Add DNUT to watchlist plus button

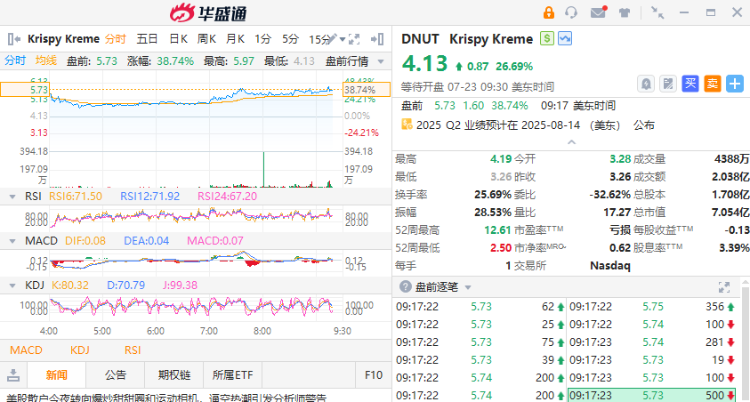[x=735, y=84]
